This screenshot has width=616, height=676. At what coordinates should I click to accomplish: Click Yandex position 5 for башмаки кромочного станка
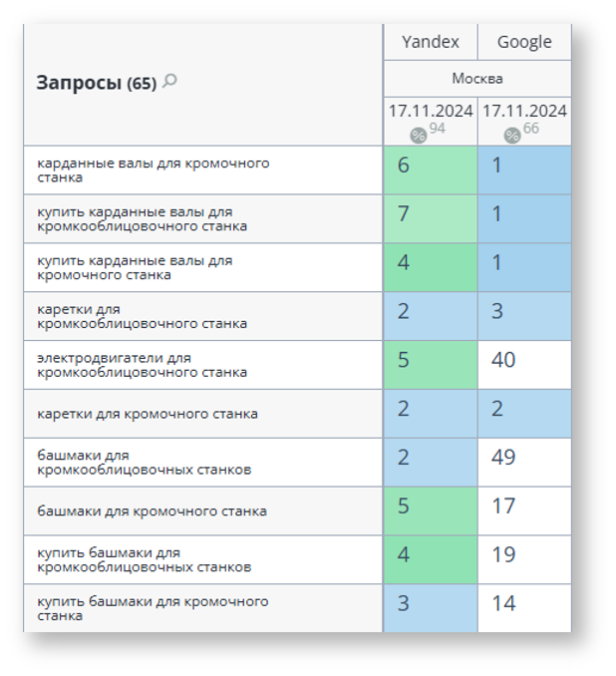point(431,511)
